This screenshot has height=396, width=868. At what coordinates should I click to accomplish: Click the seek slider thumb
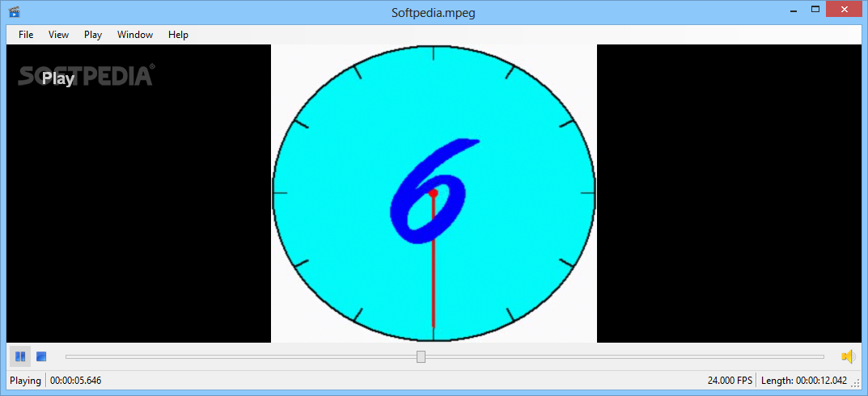[x=421, y=356]
